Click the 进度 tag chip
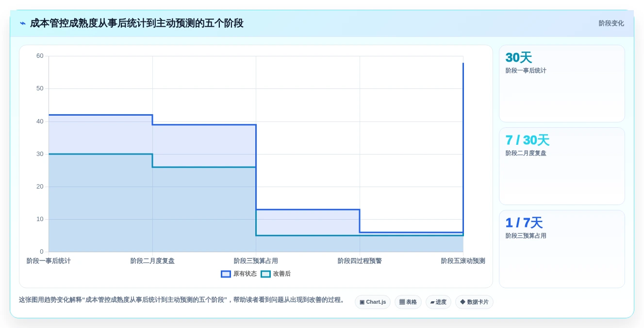The height and width of the screenshot is (328, 644). point(438,302)
